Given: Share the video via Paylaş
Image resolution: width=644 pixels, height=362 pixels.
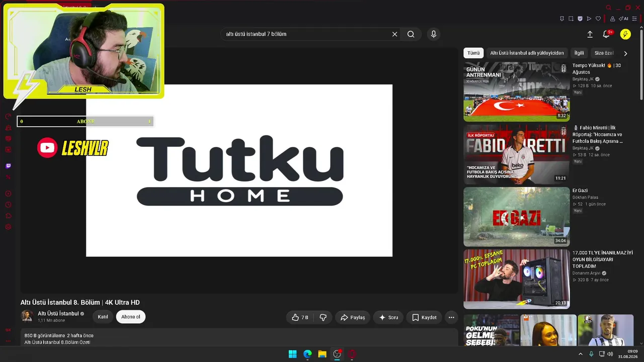Looking at the screenshot, I should coord(353,317).
